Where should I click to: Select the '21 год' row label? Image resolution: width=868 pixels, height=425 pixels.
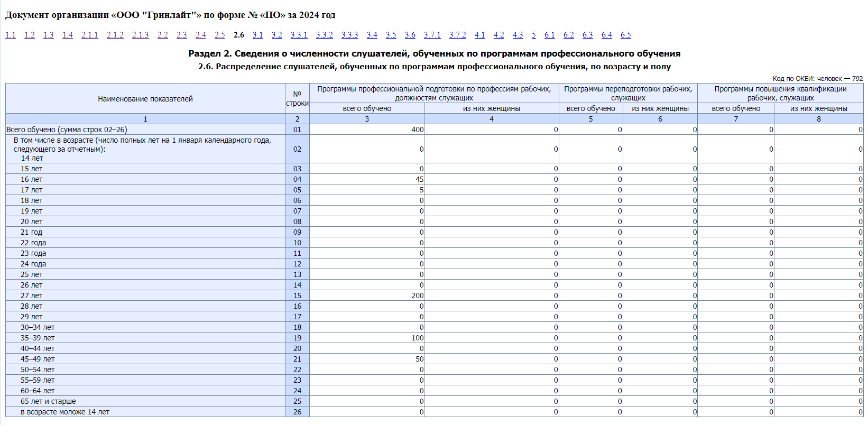[x=31, y=232]
